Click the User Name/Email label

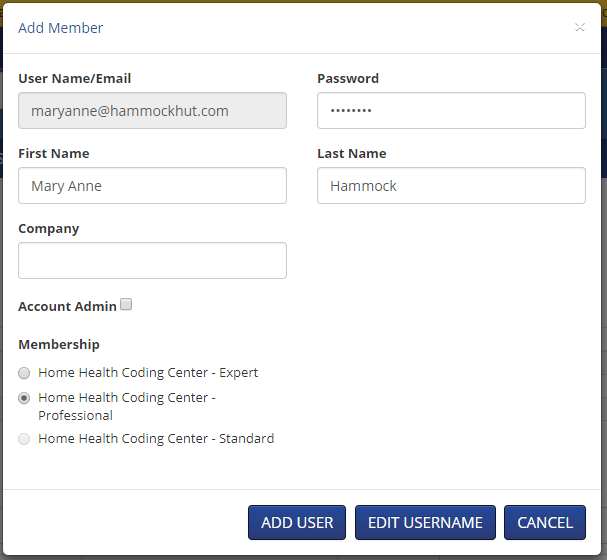pos(75,79)
